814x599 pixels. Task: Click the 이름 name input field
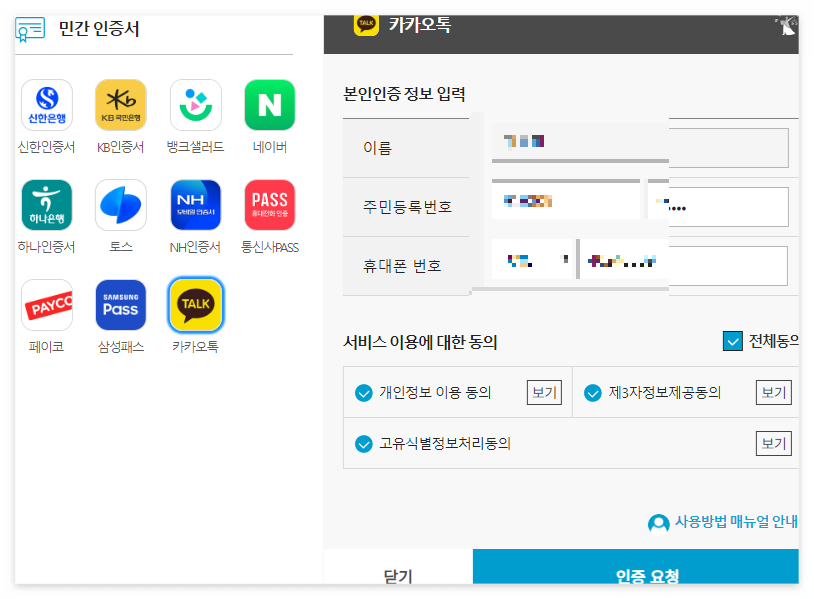tap(640, 148)
